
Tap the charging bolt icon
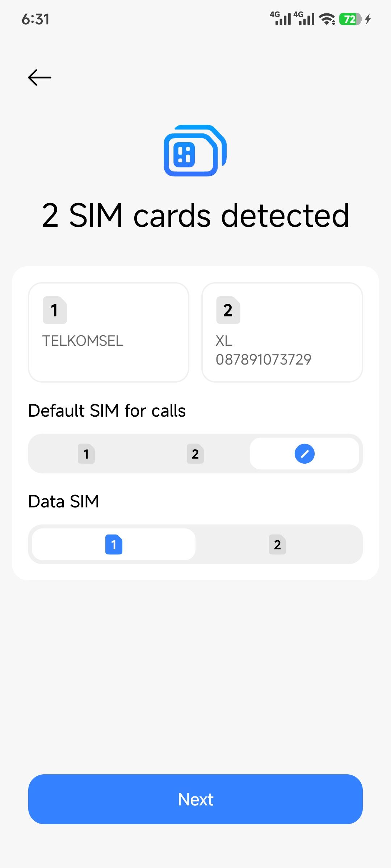tap(368, 19)
